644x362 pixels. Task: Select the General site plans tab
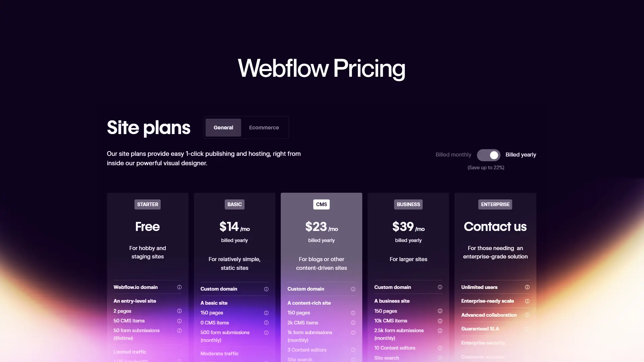(x=223, y=127)
